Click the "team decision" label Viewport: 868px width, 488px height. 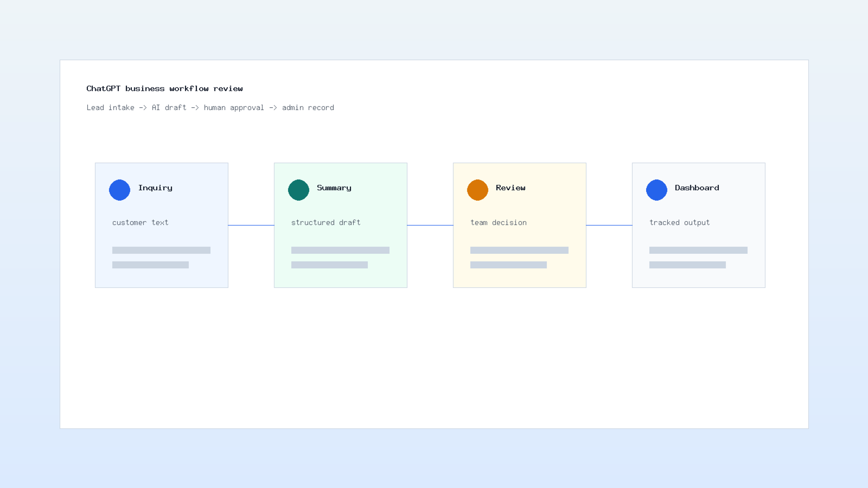[x=499, y=222]
